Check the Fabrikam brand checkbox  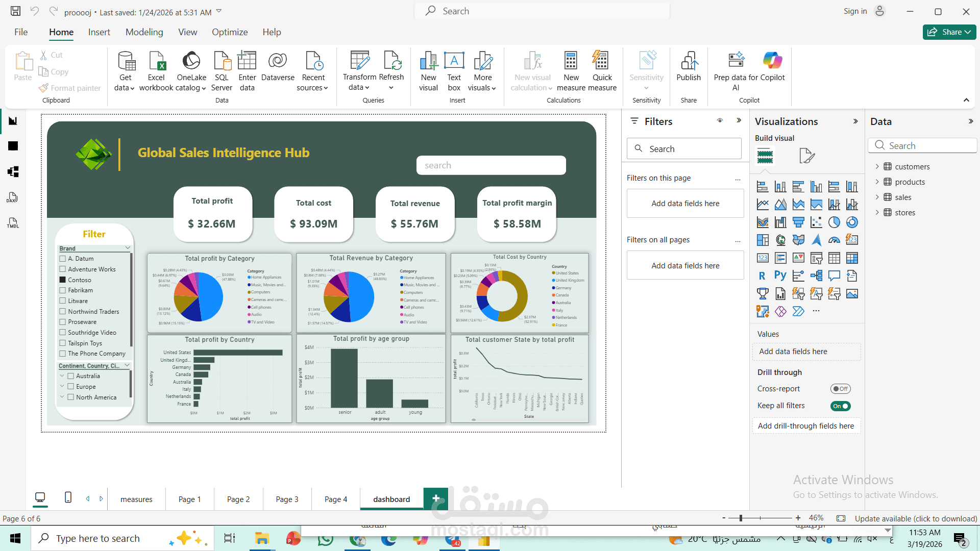[63, 290]
